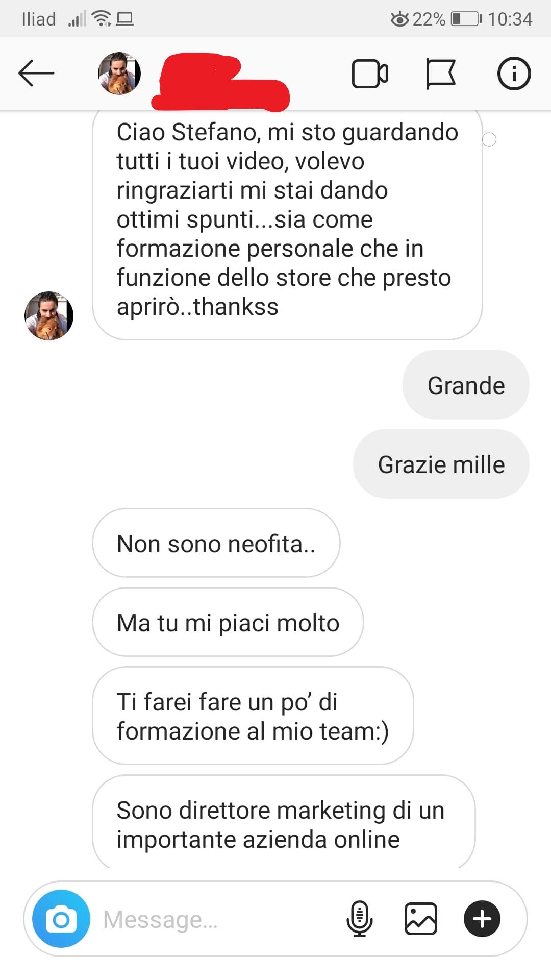Tap the flag icon in header

pos(440,74)
